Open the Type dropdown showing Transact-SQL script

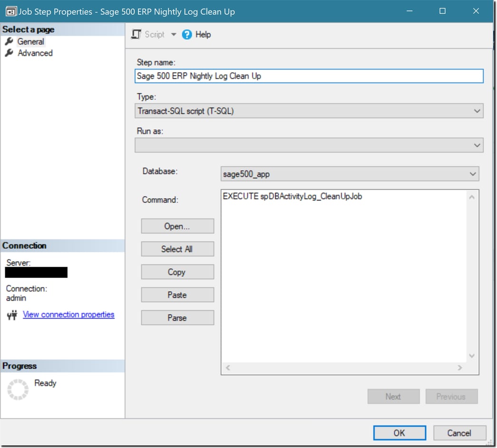point(478,111)
